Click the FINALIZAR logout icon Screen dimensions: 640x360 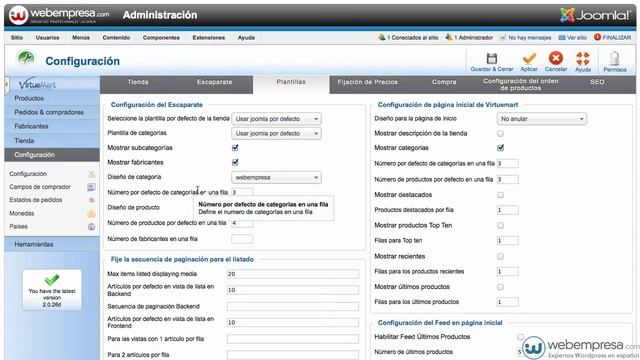click(x=597, y=37)
